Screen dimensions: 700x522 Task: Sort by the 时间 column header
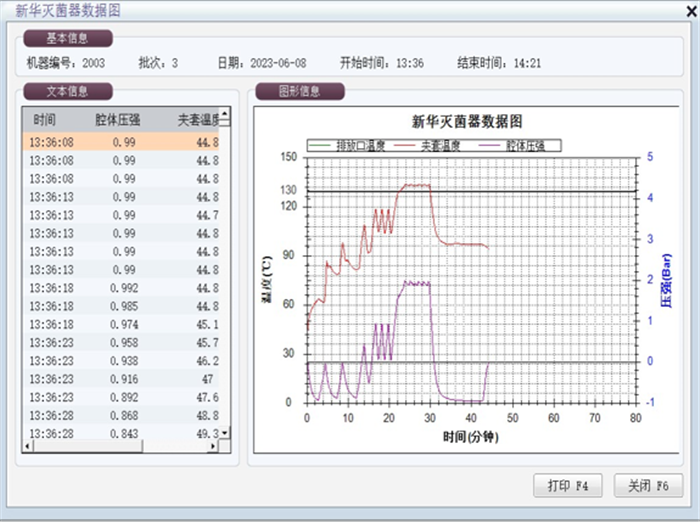coord(44,119)
